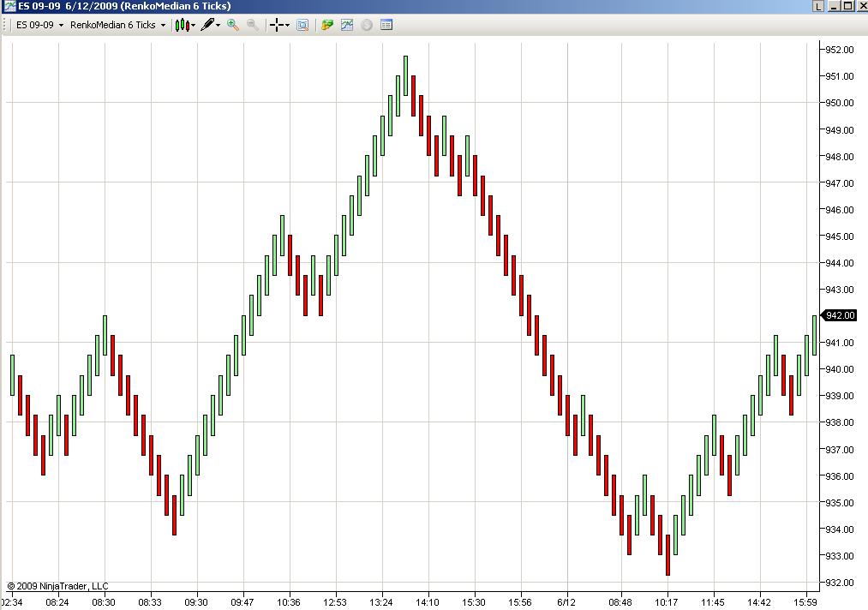Click the 08:24 time axis label
The width and height of the screenshot is (868, 610).
pos(57,602)
